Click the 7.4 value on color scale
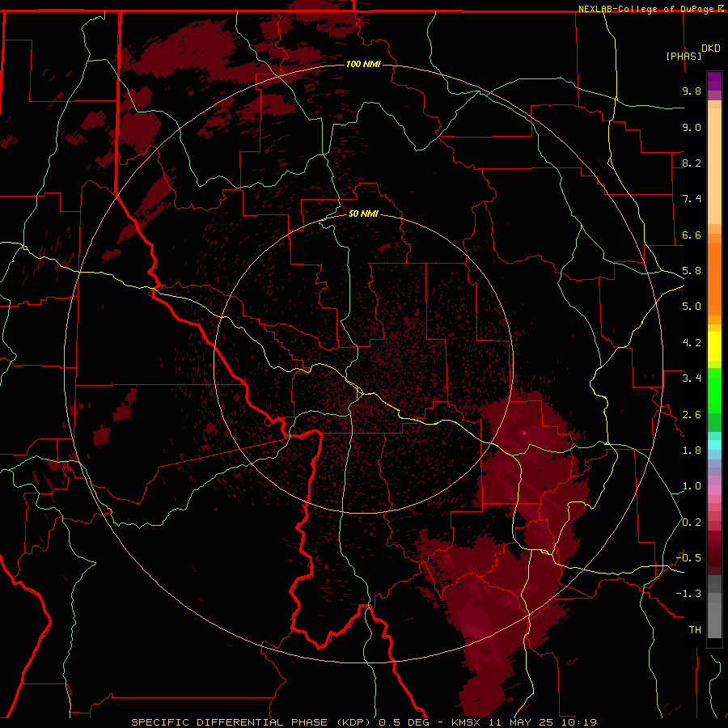Viewport: 728px width, 728px height. [692, 199]
